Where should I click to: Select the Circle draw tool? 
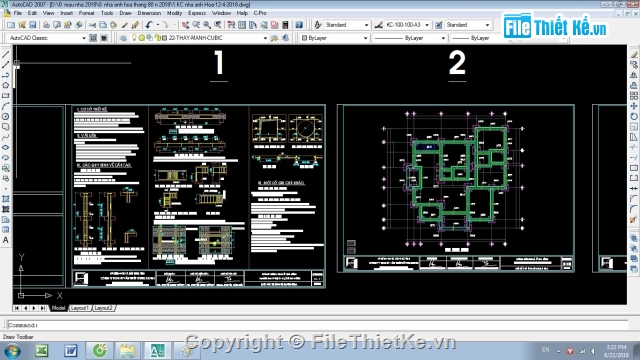[x=6, y=116]
